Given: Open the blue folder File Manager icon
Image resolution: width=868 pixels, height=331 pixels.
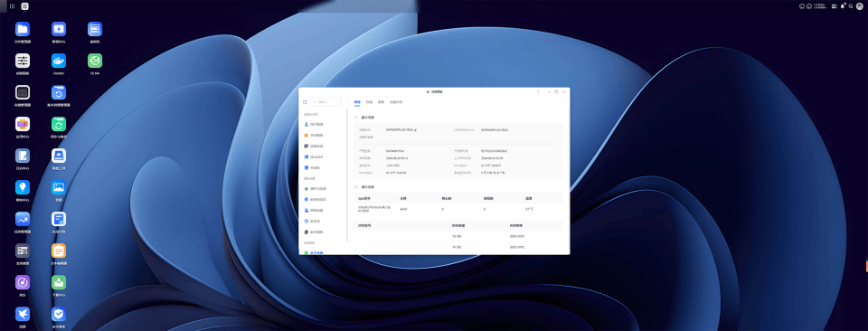Looking at the screenshot, I should pyautogui.click(x=23, y=29).
